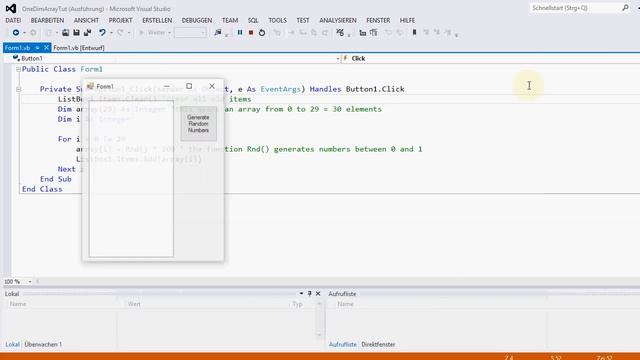The width and height of the screenshot is (640, 360).
Task: Restart debugging with the circular arrow icon
Action: point(262,33)
